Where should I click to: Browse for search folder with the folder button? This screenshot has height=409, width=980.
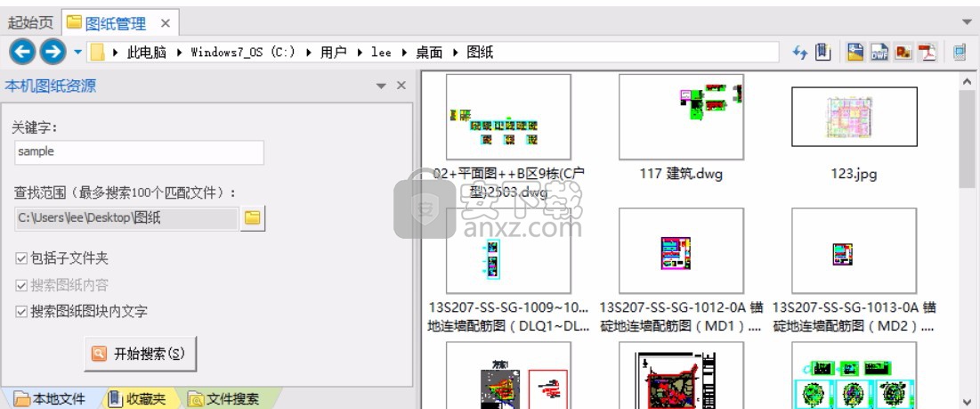click(x=253, y=218)
